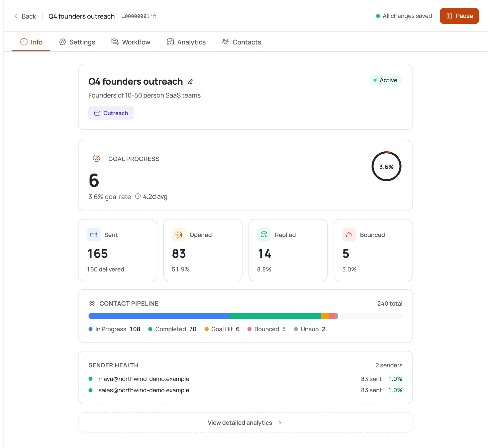493x448 pixels.
Task: Click the sales@northwind-demo.example sender row
Action: point(246,390)
